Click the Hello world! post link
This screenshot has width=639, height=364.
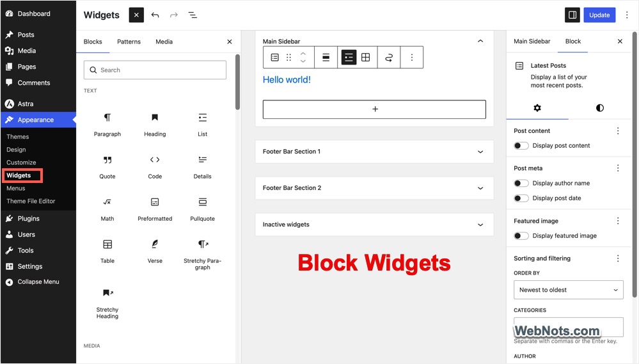[x=287, y=80]
